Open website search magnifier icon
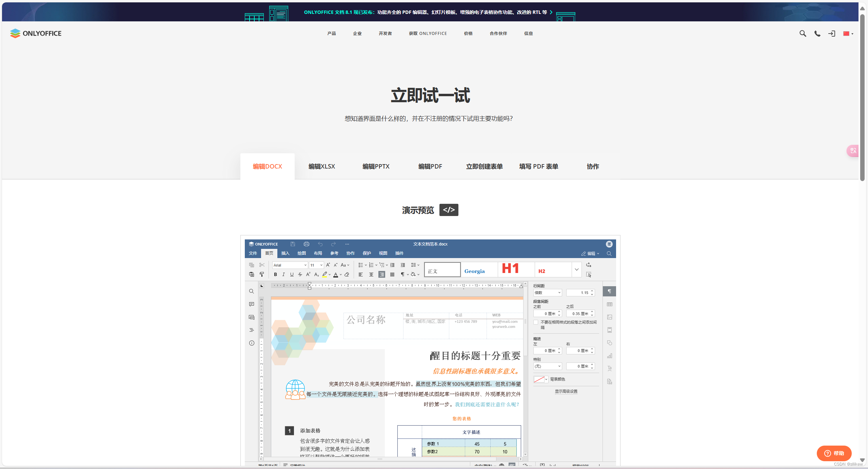868x469 pixels. 803,33
